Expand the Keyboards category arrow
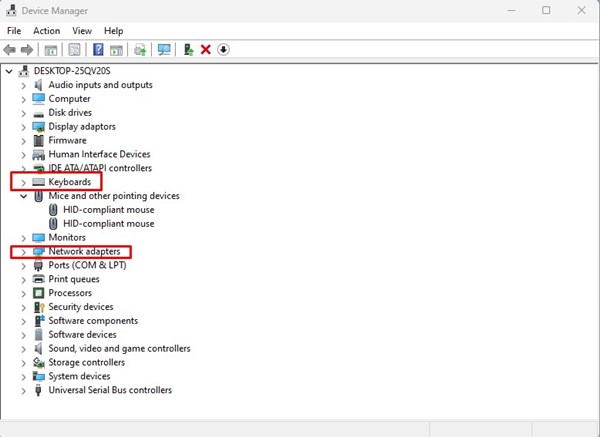 (x=23, y=183)
